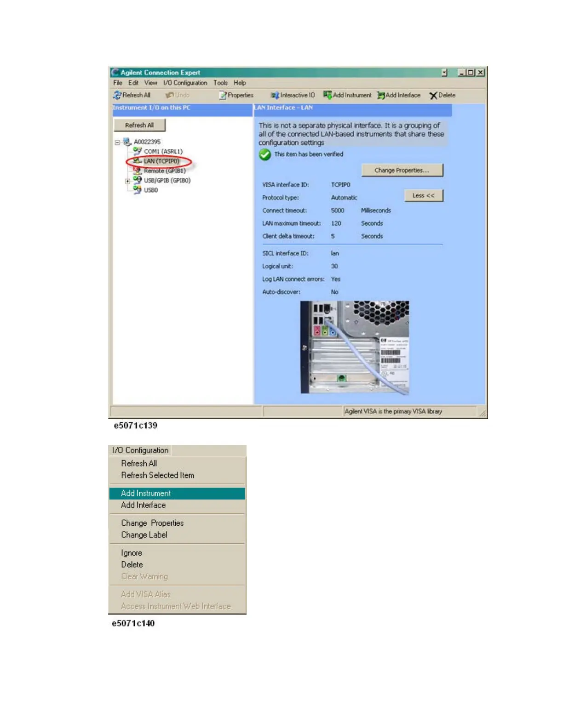Click the window title bar dropdown button
The height and width of the screenshot is (728, 563).
444,73
